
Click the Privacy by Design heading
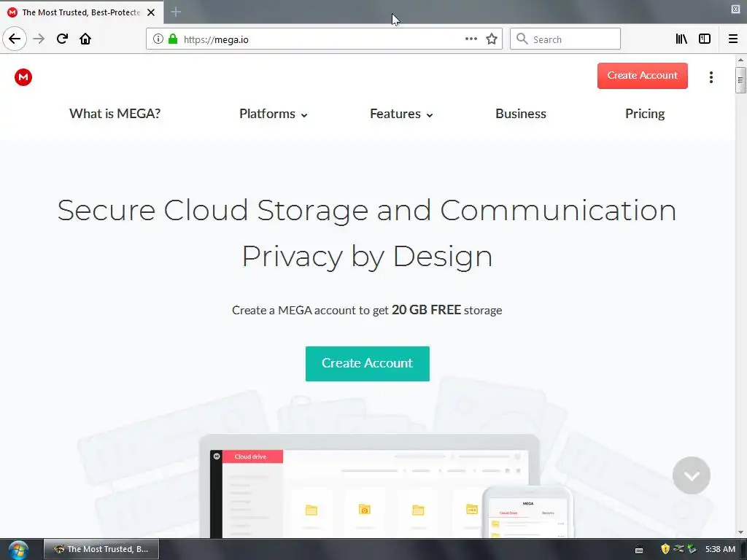pos(368,257)
